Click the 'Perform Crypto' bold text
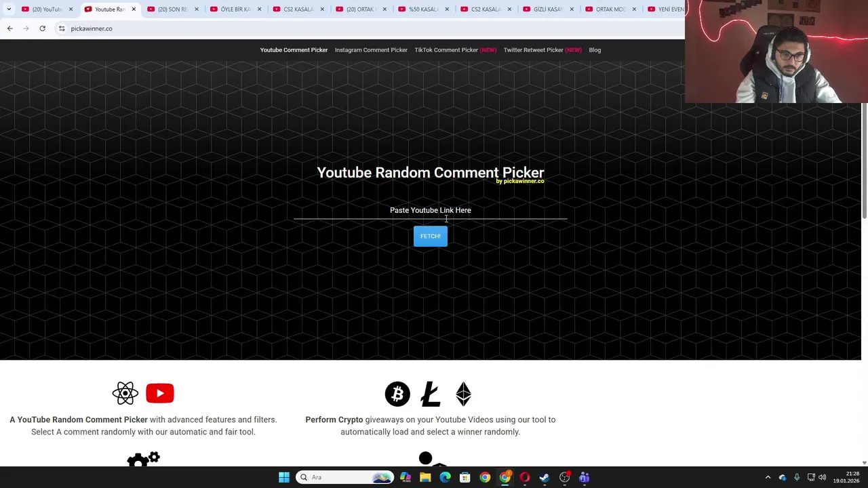Screen dimensions: 868x488 (334, 420)
